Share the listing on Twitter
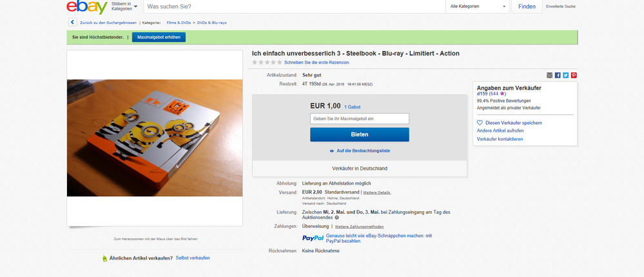644x277 pixels. [565, 75]
